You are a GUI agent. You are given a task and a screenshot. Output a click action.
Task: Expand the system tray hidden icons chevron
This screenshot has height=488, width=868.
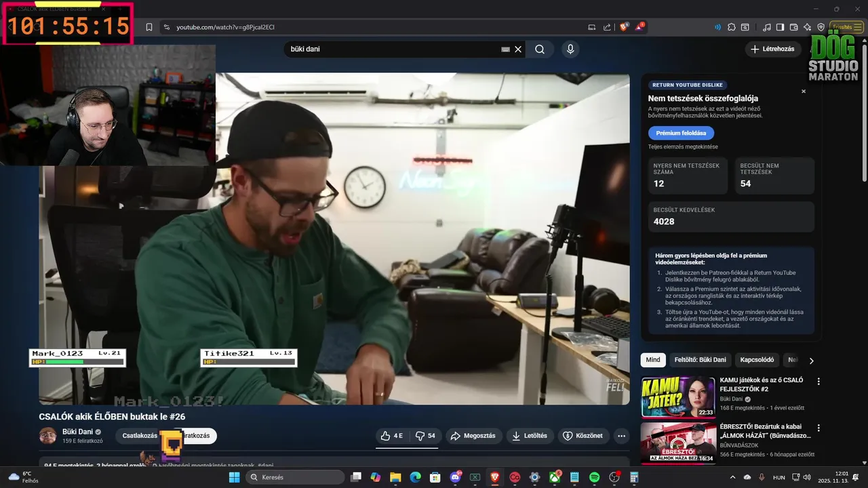click(x=734, y=477)
